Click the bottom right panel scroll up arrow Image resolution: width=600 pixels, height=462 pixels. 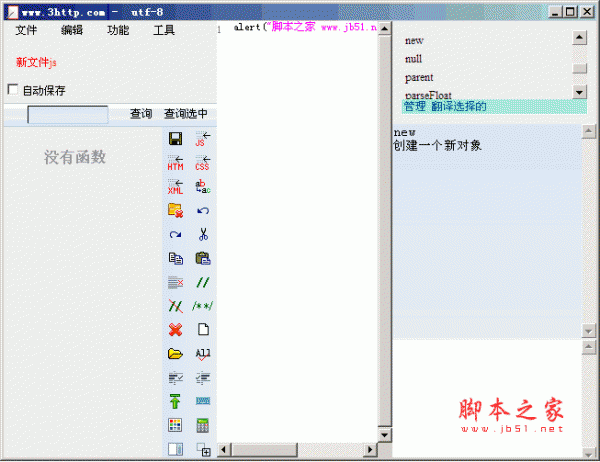(589, 347)
